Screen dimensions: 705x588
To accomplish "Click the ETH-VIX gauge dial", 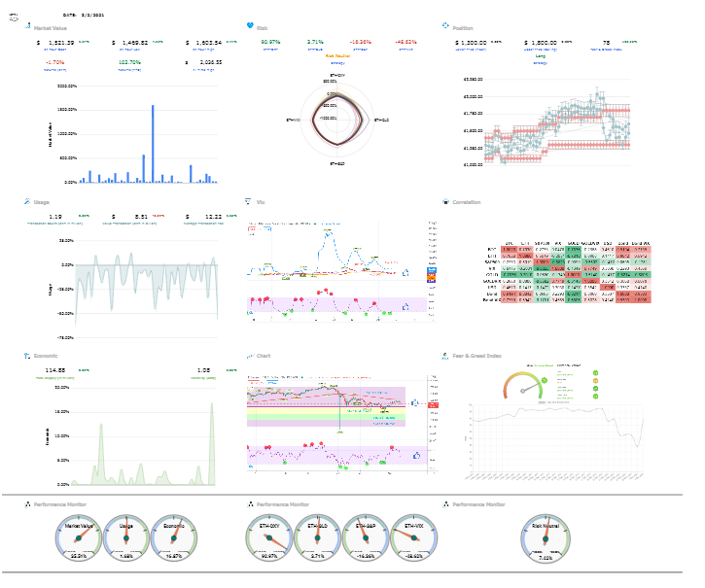I will (x=413, y=538).
